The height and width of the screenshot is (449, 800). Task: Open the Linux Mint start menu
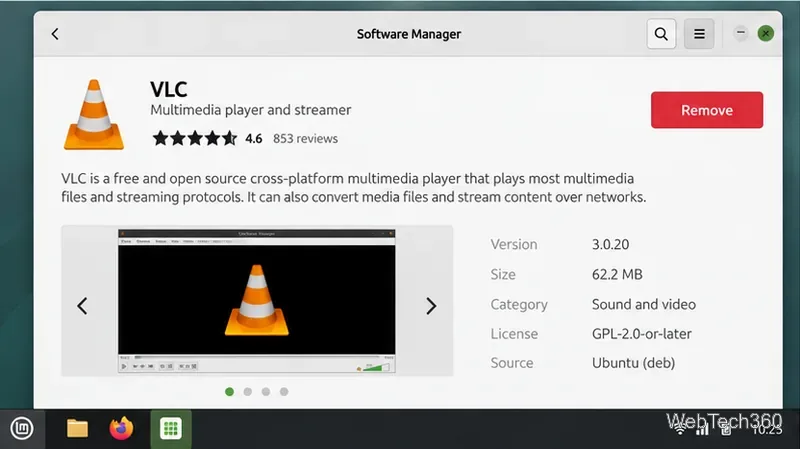point(22,429)
